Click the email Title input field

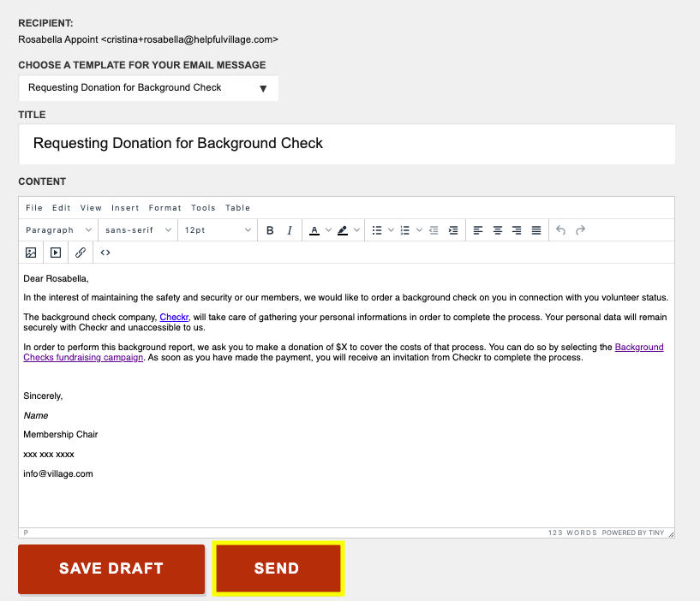[x=346, y=144]
